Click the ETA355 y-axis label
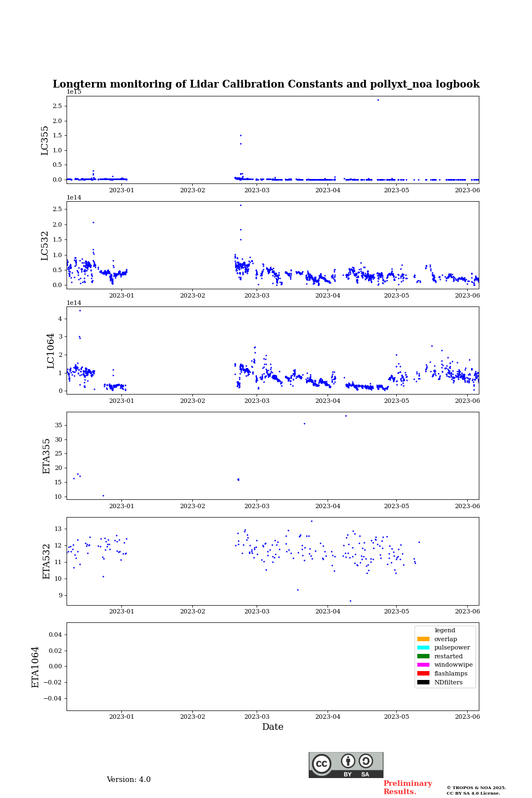Viewport: 532px width, 798px height. pos(47,456)
